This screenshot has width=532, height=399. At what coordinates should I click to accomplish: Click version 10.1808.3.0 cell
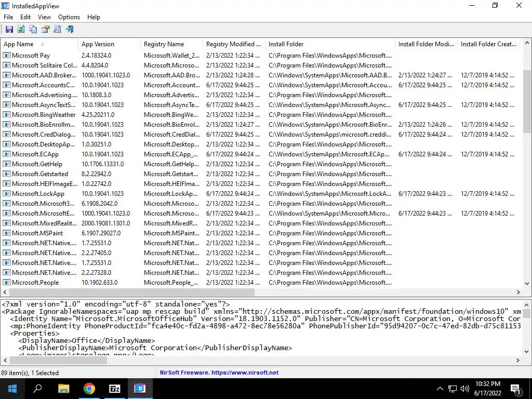96,95
